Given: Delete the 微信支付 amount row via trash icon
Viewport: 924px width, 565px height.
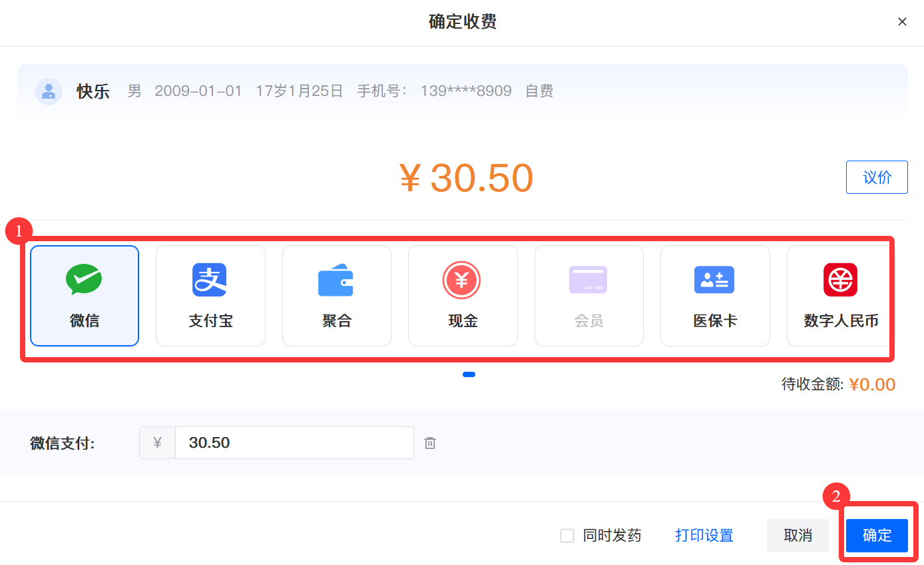Looking at the screenshot, I should [430, 443].
